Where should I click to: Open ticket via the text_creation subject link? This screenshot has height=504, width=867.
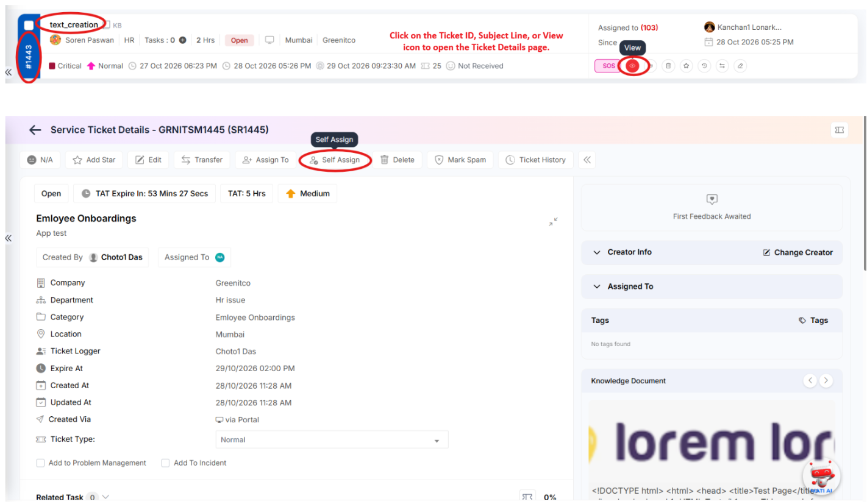[x=74, y=24]
